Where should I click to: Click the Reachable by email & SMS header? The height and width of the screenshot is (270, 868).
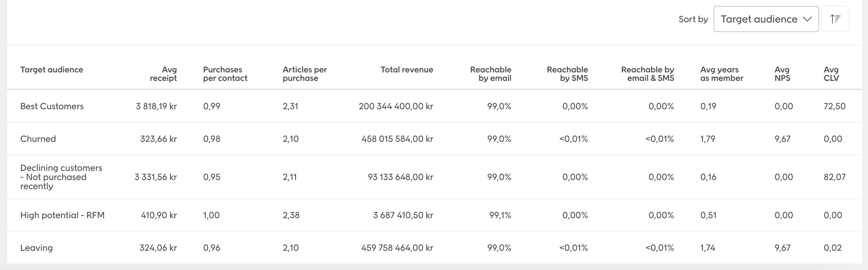tap(647, 74)
